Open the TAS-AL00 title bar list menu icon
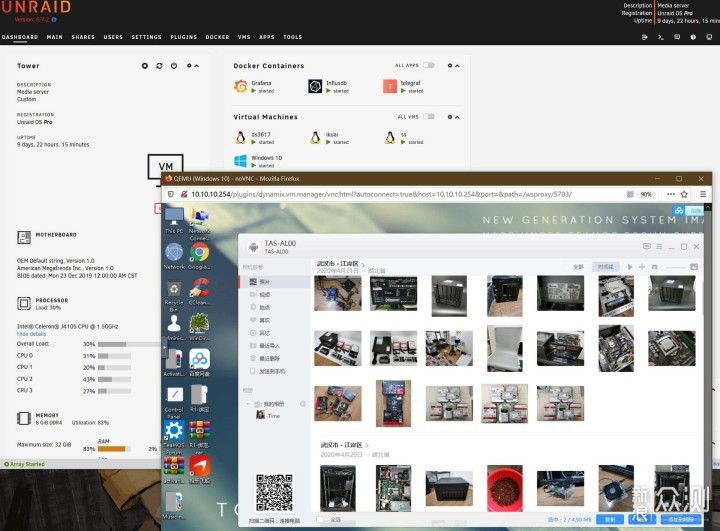 [x=659, y=247]
